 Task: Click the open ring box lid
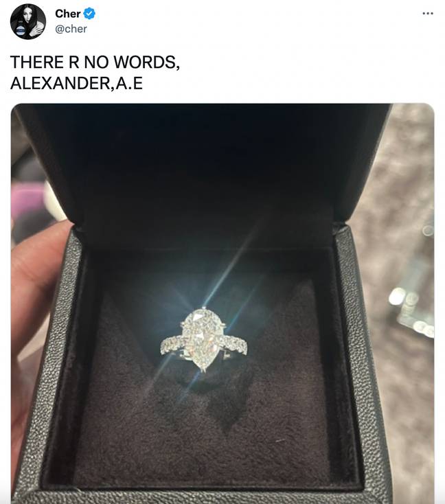[x=206, y=167]
